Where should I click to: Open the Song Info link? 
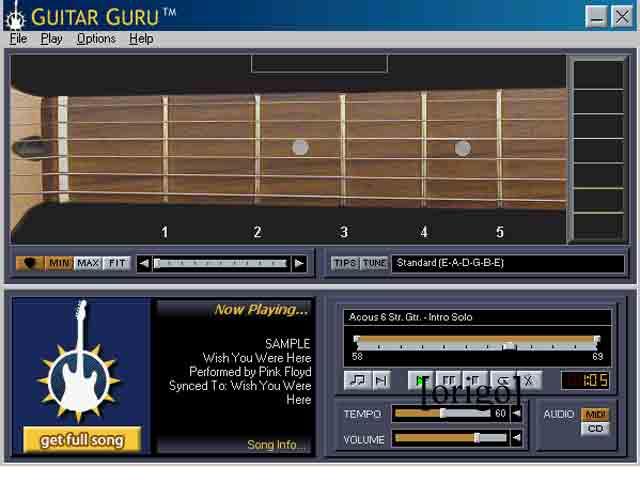(275, 444)
